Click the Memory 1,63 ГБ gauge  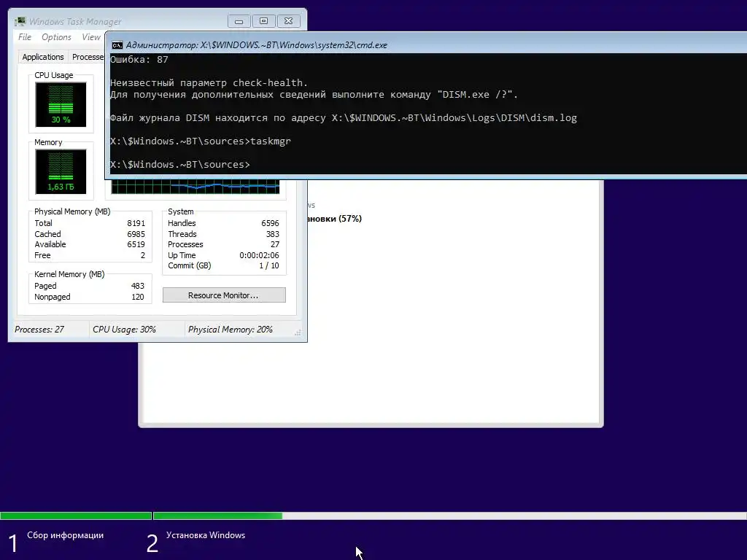[x=61, y=171]
